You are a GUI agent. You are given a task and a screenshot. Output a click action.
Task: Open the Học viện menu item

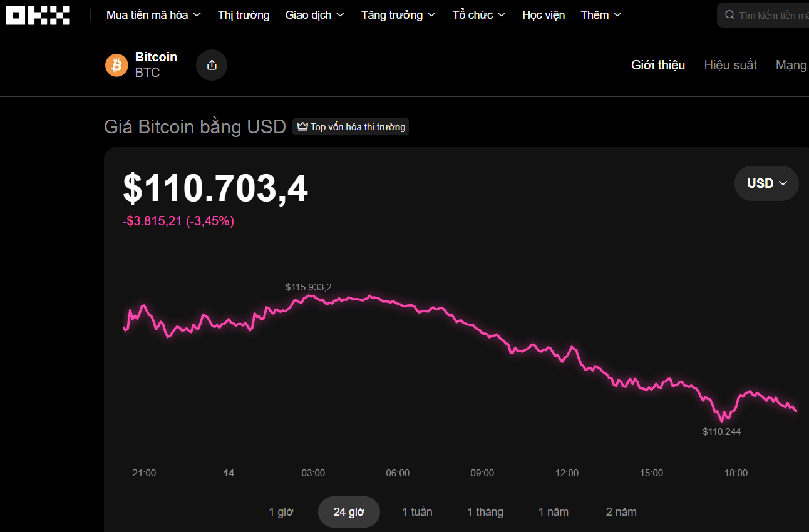tap(544, 15)
